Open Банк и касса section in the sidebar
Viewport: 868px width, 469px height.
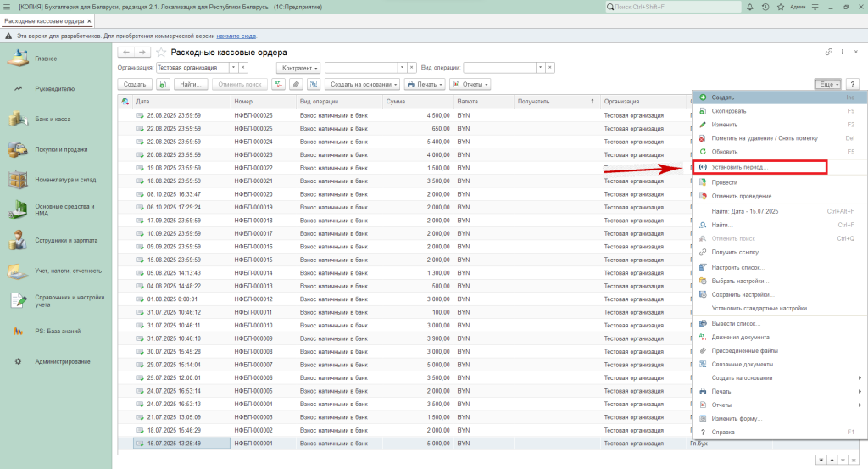click(x=53, y=119)
